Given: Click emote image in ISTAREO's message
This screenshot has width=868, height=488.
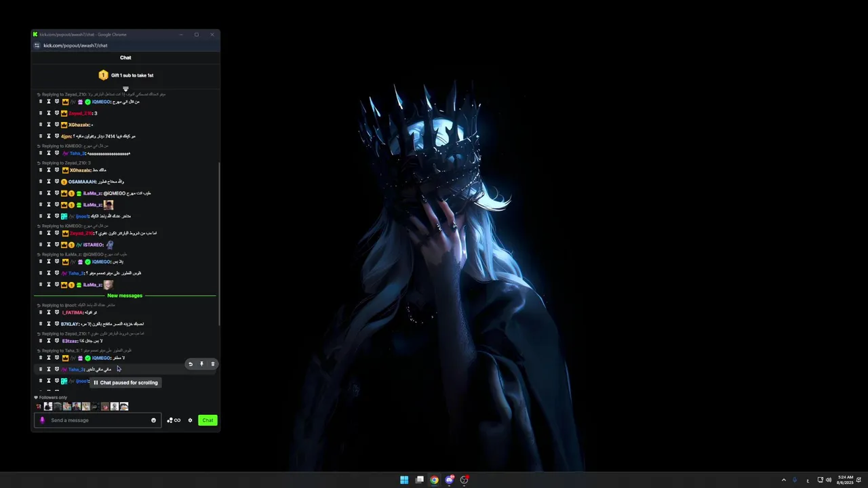Looking at the screenshot, I should point(110,245).
